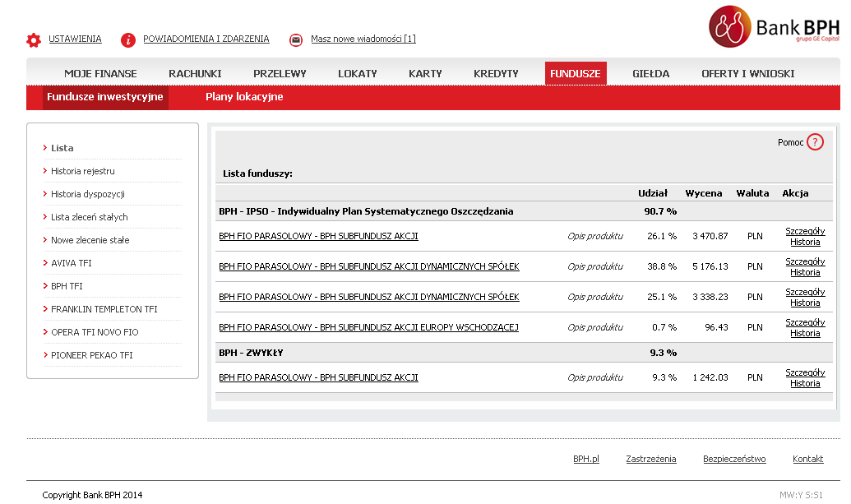
Task: Go to KARTY menu
Action: click(425, 73)
